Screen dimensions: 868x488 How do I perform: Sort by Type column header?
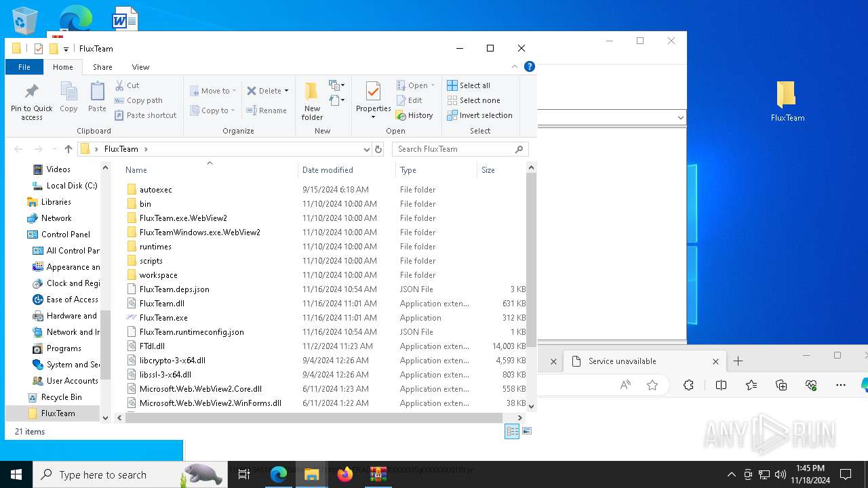click(436, 169)
